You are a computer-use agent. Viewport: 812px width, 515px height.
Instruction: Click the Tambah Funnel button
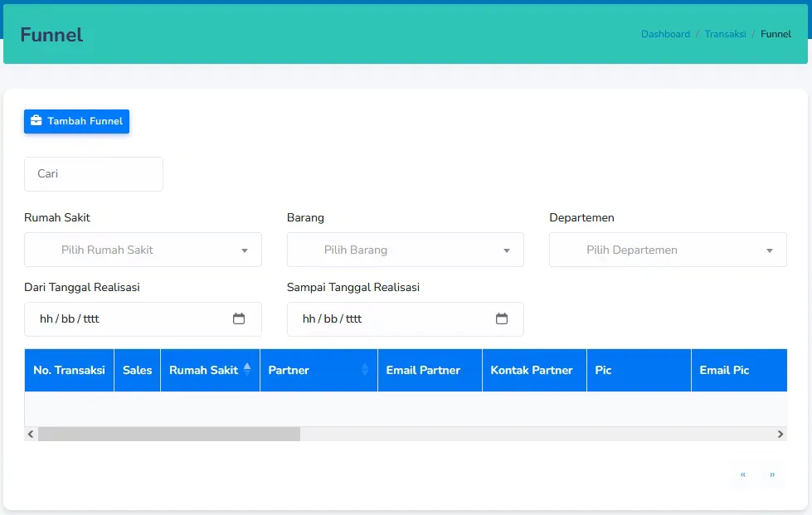point(76,121)
